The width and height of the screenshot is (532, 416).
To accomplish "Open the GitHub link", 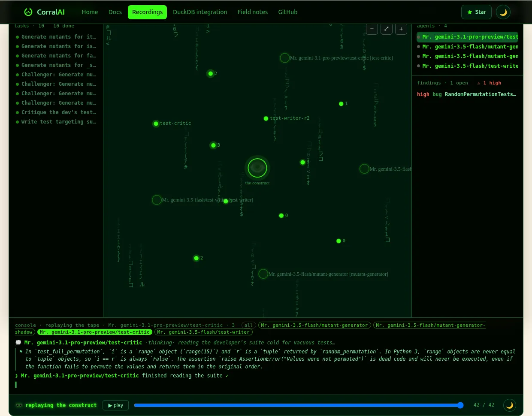I will (288, 12).
